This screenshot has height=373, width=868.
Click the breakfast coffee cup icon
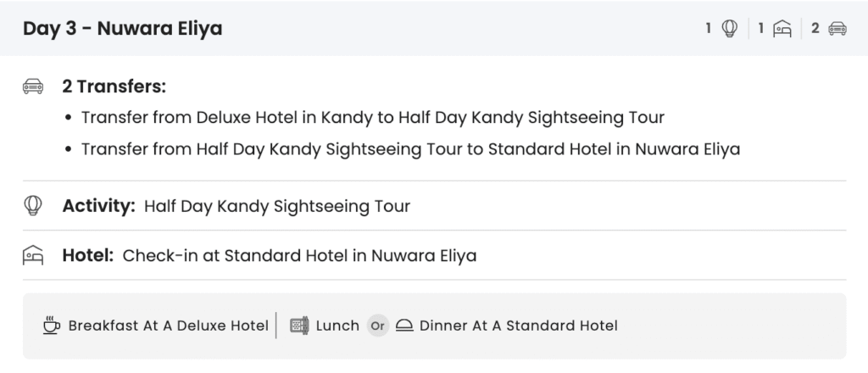tap(52, 326)
